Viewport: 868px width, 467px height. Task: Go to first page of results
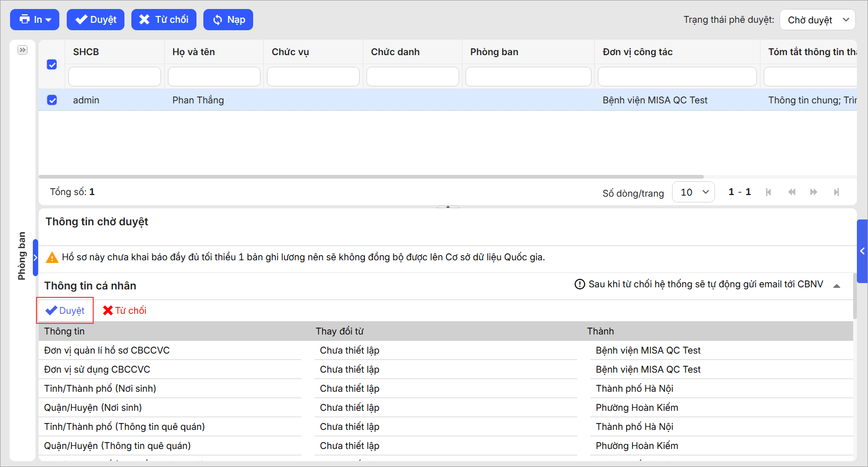coord(768,192)
